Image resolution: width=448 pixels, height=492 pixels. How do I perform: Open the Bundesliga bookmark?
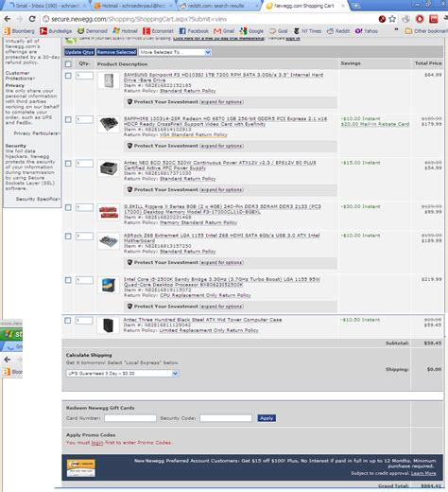56,31
